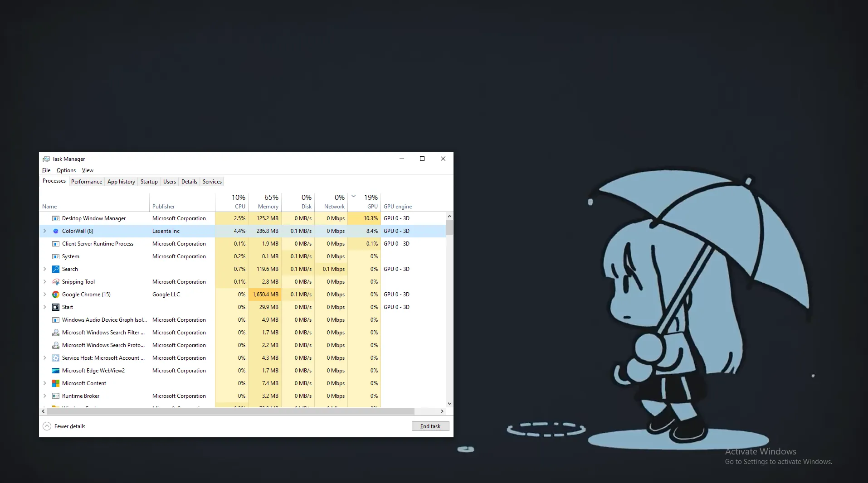This screenshot has height=483, width=868.
Task: Click the Google Chrome icon
Action: [56, 295]
